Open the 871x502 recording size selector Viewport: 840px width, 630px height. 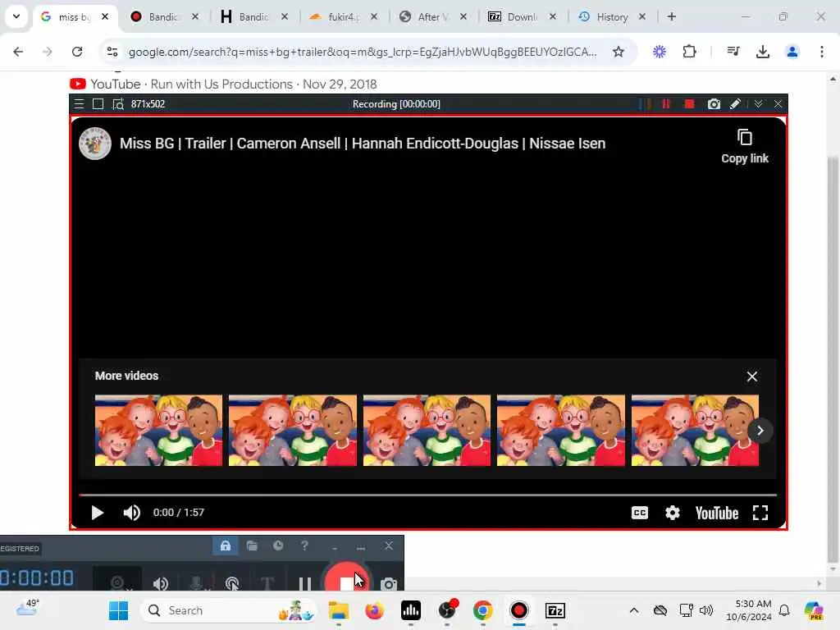(148, 104)
